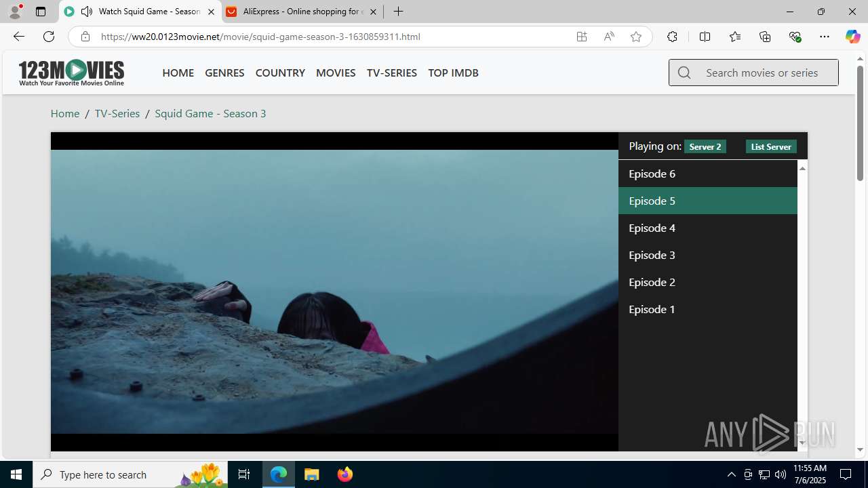
Task: Open the browser profile icon
Action: click(15, 12)
